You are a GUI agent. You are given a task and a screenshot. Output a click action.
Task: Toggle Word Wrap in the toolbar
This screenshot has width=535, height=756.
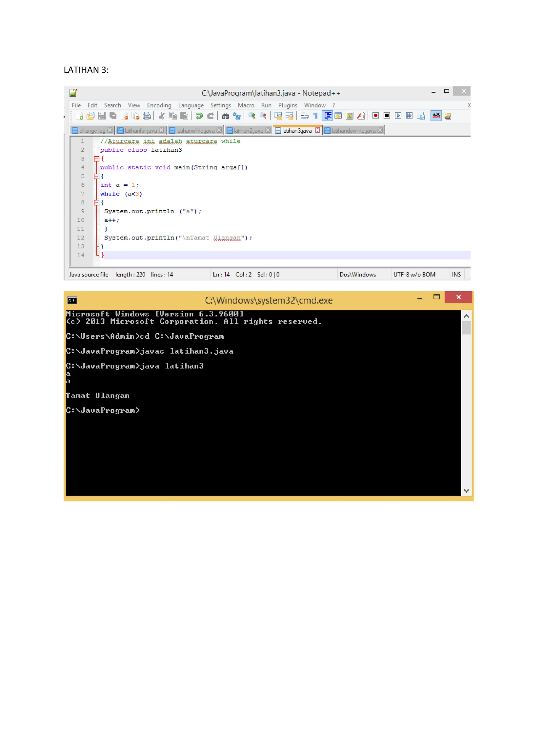click(304, 116)
